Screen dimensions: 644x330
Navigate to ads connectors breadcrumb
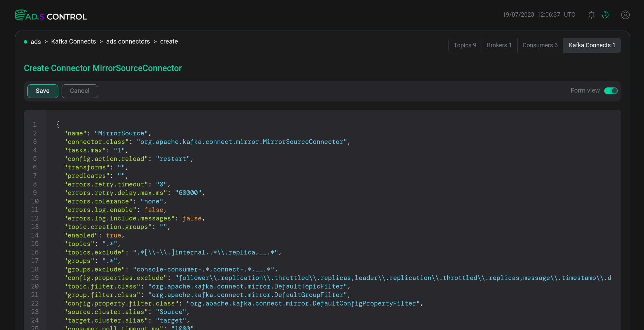(x=128, y=42)
